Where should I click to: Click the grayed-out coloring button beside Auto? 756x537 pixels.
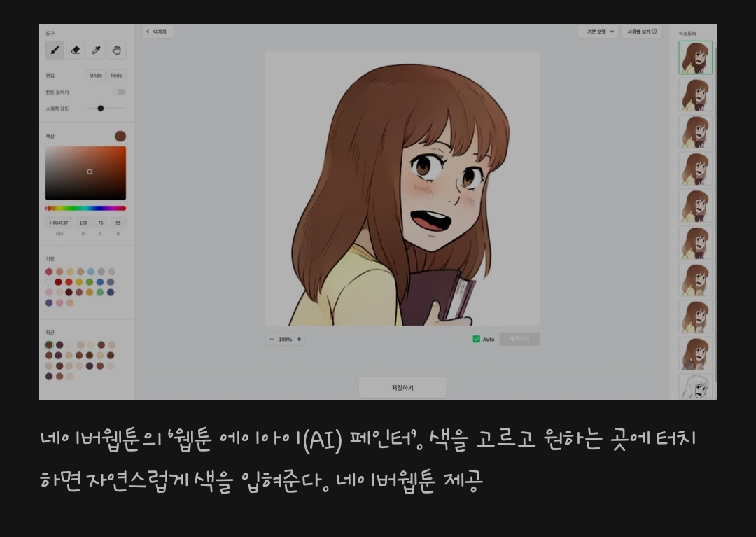pos(519,340)
